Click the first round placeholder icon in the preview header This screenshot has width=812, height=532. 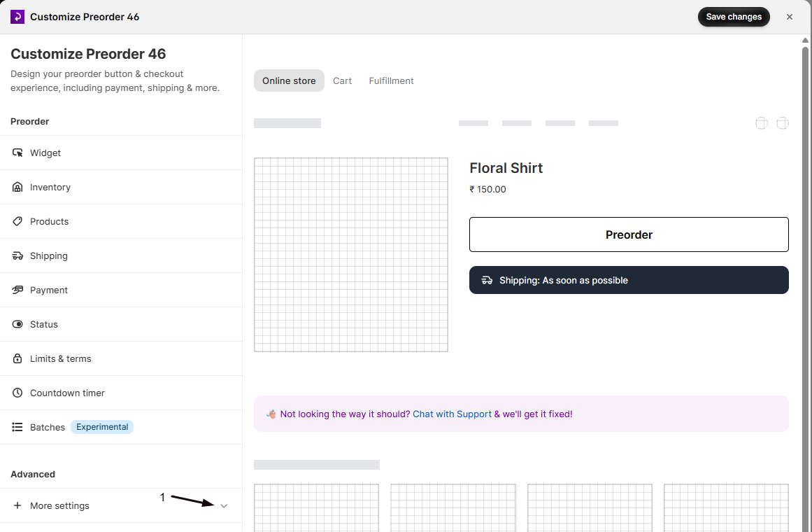pos(761,123)
